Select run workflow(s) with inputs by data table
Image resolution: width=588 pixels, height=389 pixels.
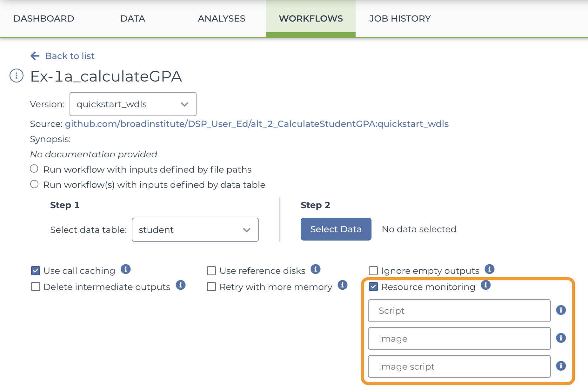pos(34,184)
